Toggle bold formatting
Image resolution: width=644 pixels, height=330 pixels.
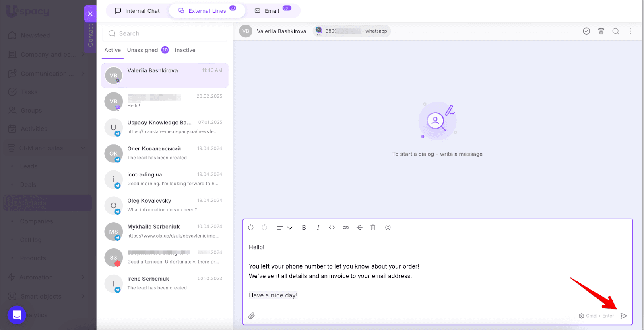[304, 228]
